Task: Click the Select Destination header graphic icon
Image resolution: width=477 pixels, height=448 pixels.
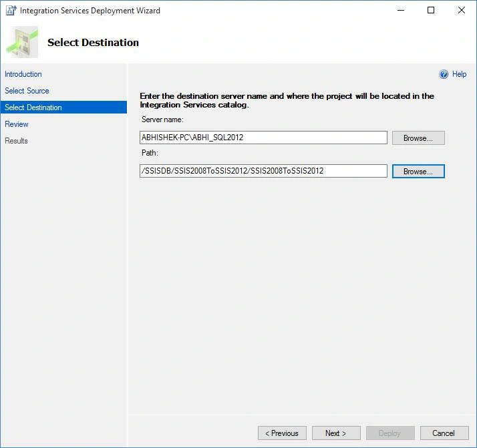Action: [22, 42]
